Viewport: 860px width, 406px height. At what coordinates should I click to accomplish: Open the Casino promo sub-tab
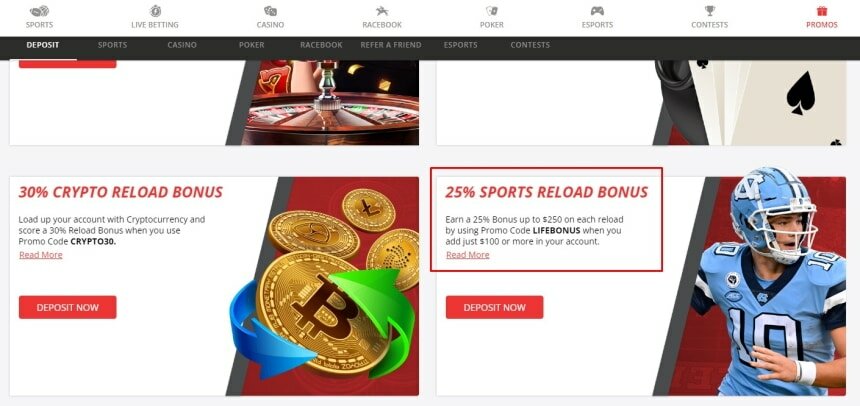(x=182, y=45)
